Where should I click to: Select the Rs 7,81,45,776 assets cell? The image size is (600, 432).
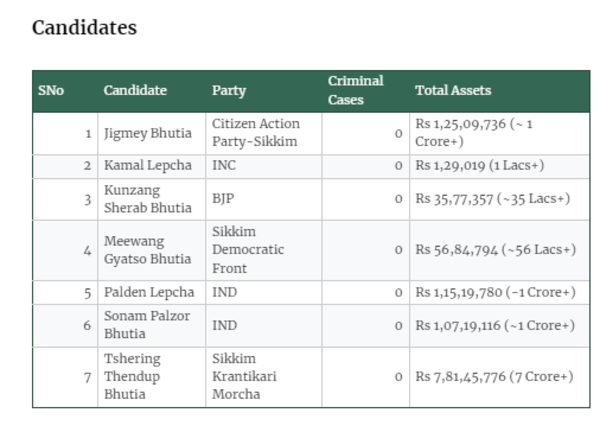(x=494, y=376)
